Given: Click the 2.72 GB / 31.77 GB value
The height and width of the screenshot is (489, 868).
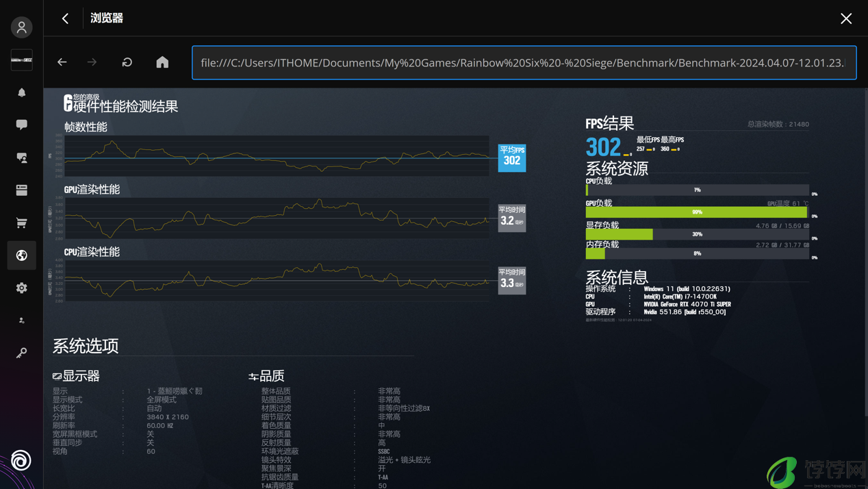Looking at the screenshot, I should tap(782, 244).
